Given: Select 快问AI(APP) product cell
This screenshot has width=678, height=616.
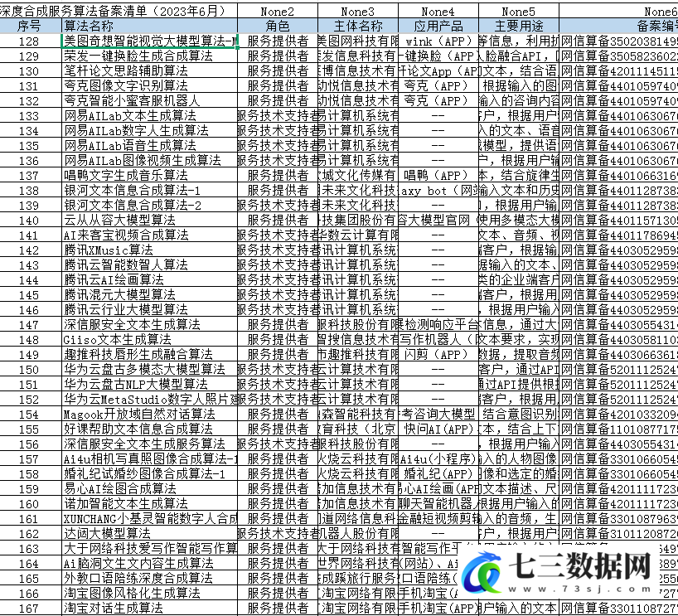Looking at the screenshot, I should tap(438, 429).
